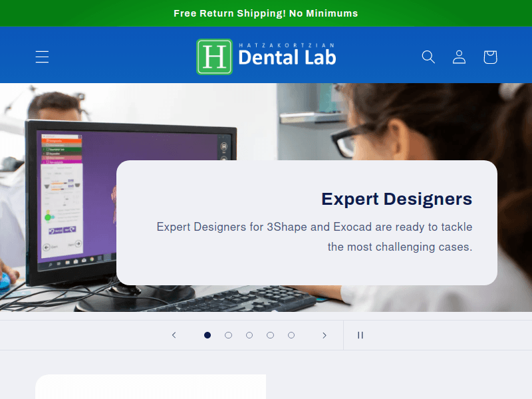Click the green H logo emblem

[x=213, y=57]
